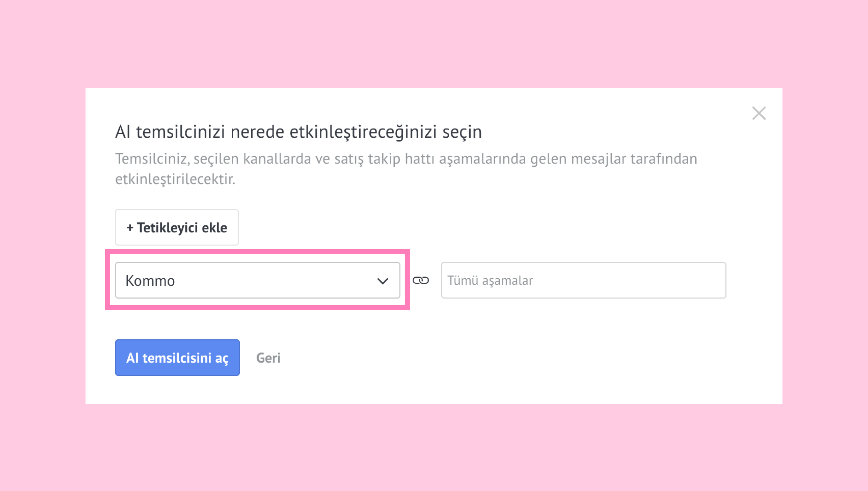Click the chain link icon between fields

point(421,280)
